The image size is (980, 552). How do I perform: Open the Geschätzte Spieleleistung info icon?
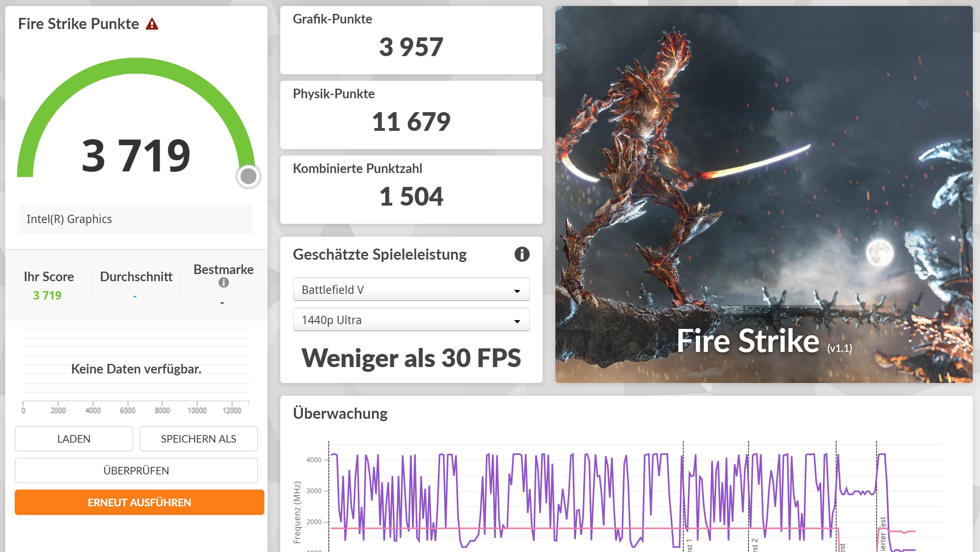click(522, 254)
